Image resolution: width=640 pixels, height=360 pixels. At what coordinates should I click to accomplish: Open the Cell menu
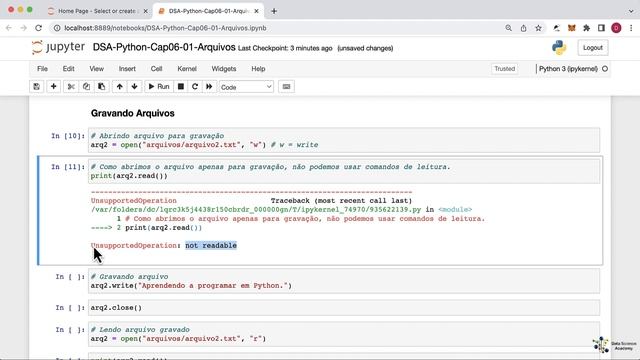(156, 69)
